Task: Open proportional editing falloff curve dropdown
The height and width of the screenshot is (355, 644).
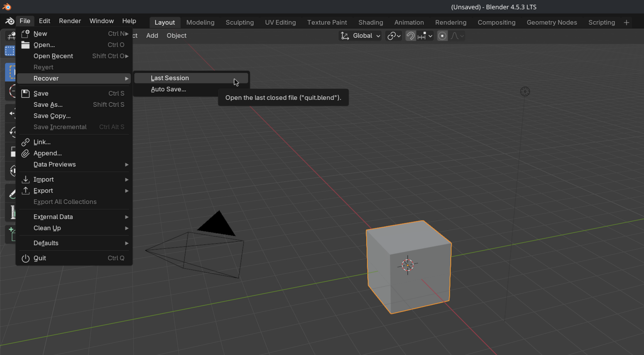Action: coord(458,36)
